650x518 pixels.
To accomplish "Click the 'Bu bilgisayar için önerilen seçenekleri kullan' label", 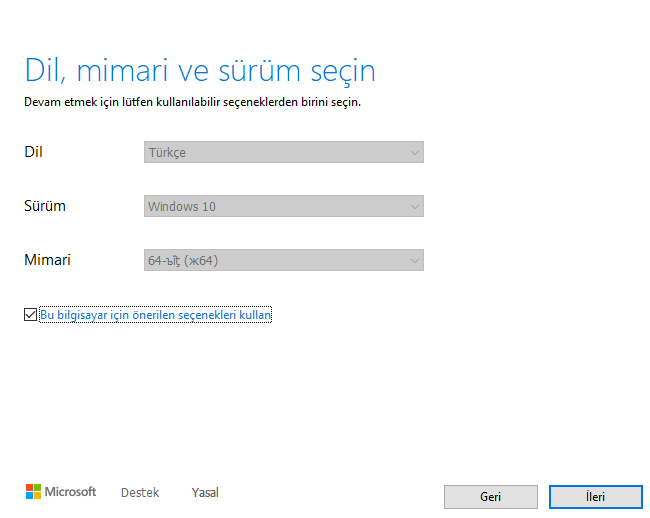I will click(156, 315).
